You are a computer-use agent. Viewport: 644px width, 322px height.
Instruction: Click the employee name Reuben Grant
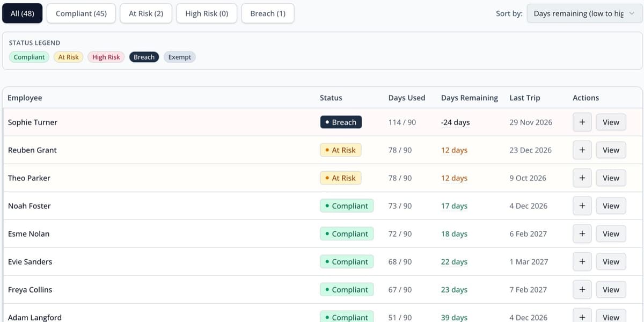tap(32, 150)
